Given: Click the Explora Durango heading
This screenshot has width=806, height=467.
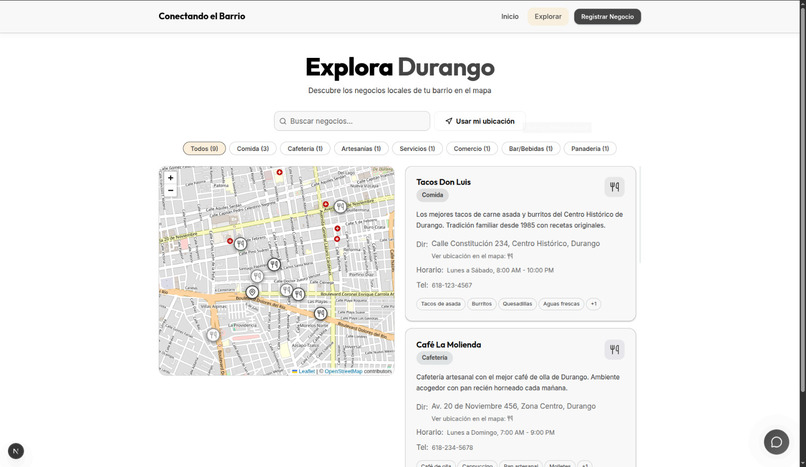Looking at the screenshot, I should pos(400,67).
